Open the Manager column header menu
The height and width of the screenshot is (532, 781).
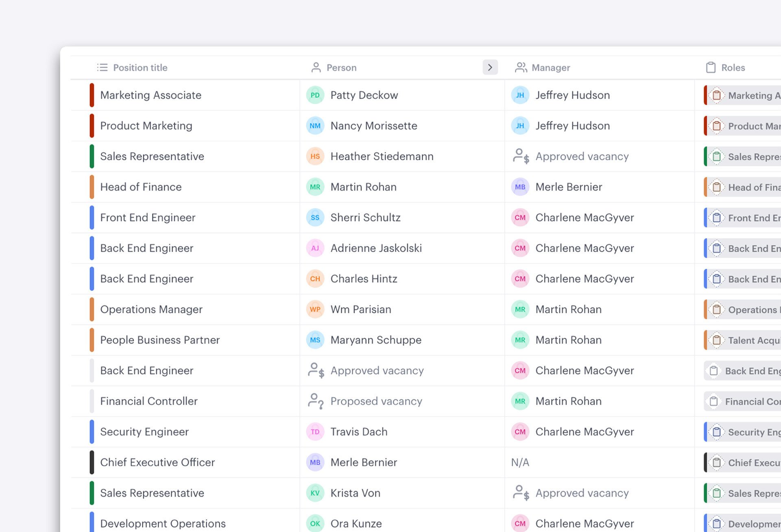[x=550, y=68]
